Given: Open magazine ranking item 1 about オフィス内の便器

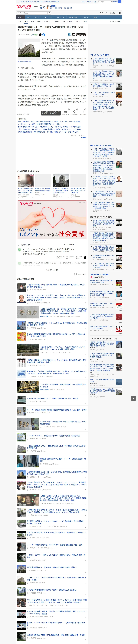Looking at the screenshot, I should (104, 153).
